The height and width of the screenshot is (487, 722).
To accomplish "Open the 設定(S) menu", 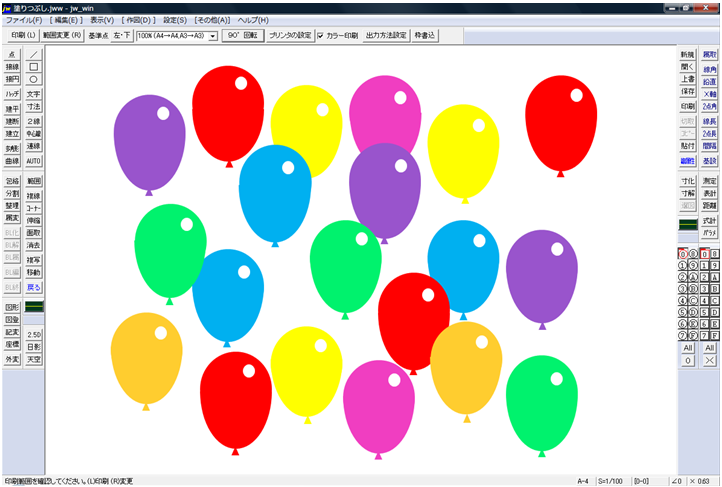I will coord(175,20).
